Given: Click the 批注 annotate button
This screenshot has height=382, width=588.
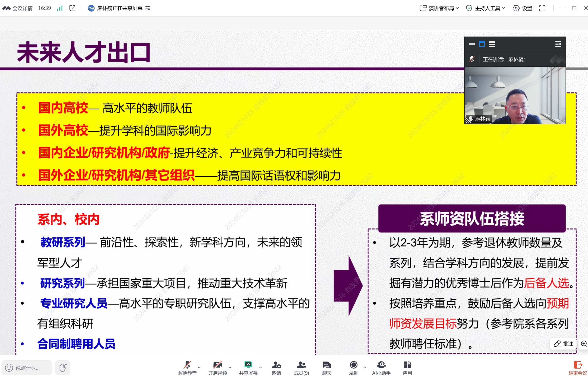Looking at the screenshot, I should (563, 344).
